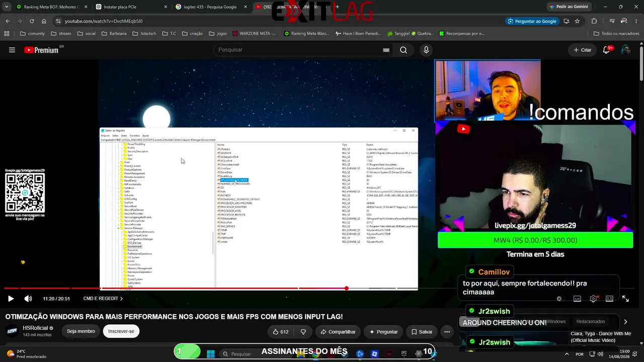Open the video player settings gear
This screenshot has width=644, height=362.
tap(593, 299)
